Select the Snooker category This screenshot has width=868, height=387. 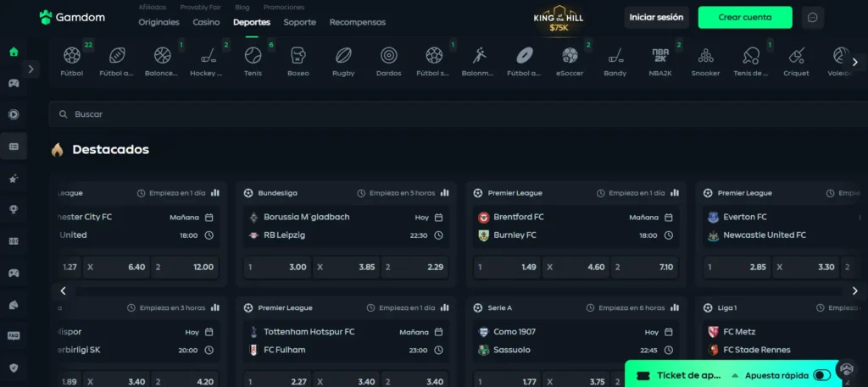pos(705,61)
